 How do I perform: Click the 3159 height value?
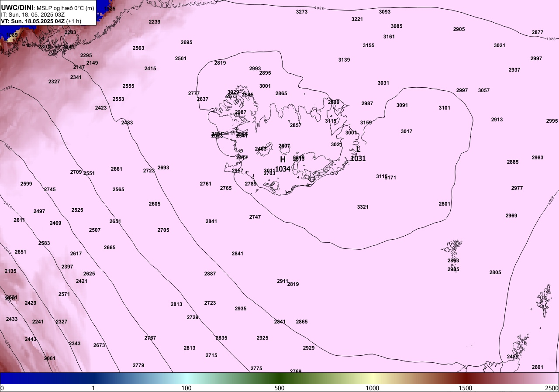366,123
